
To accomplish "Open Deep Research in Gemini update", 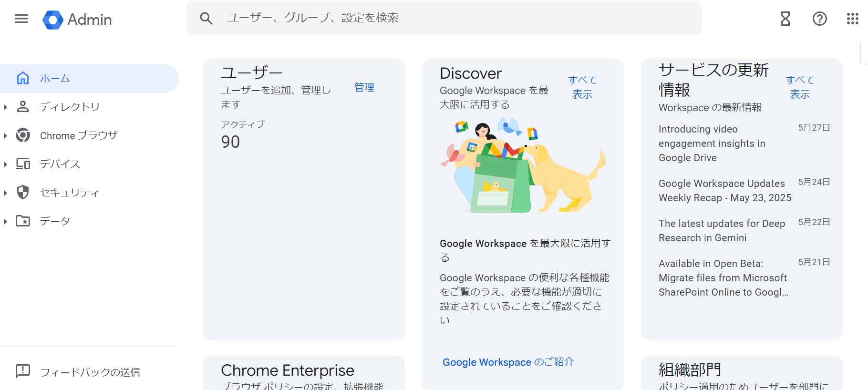I will click(722, 231).
